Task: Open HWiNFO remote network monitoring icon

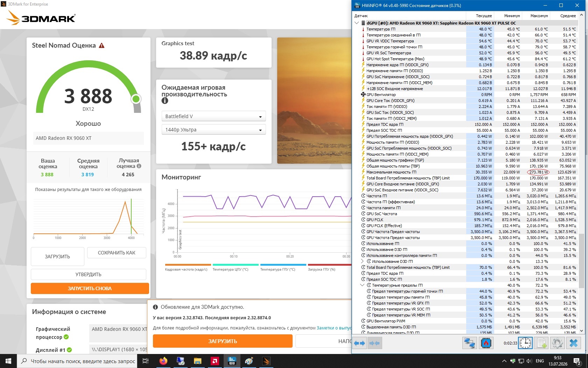Action: click(x=469, y=343)
